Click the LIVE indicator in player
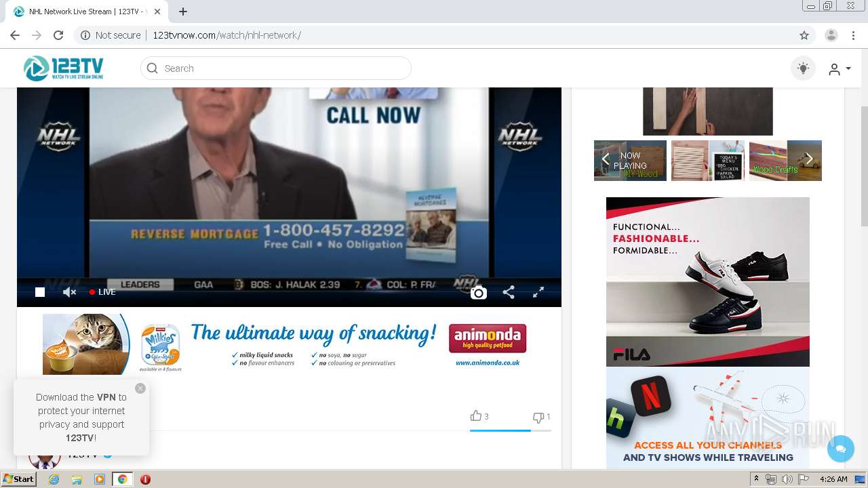The width and height of the screenshot is (868, 488). (102, 292)
